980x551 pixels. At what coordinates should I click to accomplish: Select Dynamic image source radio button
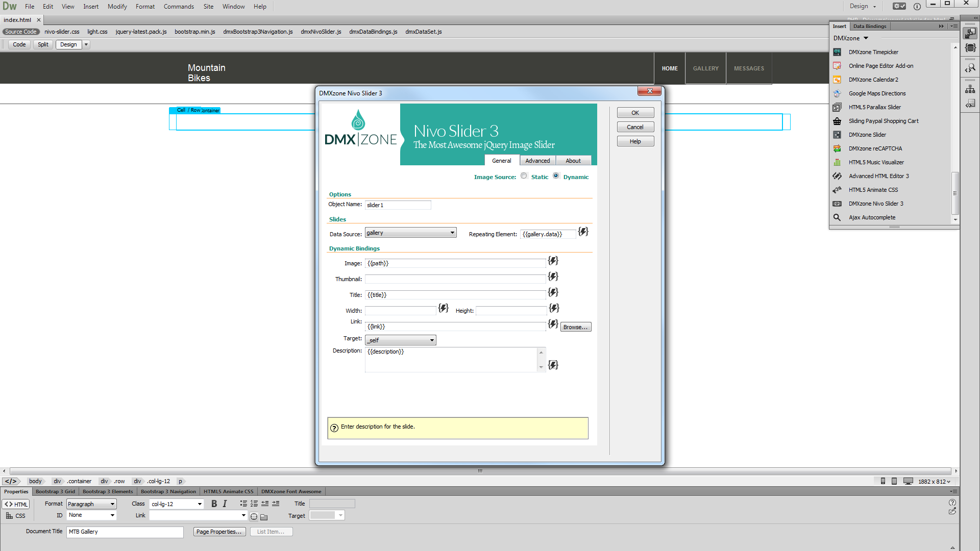[x=556, y=176]
